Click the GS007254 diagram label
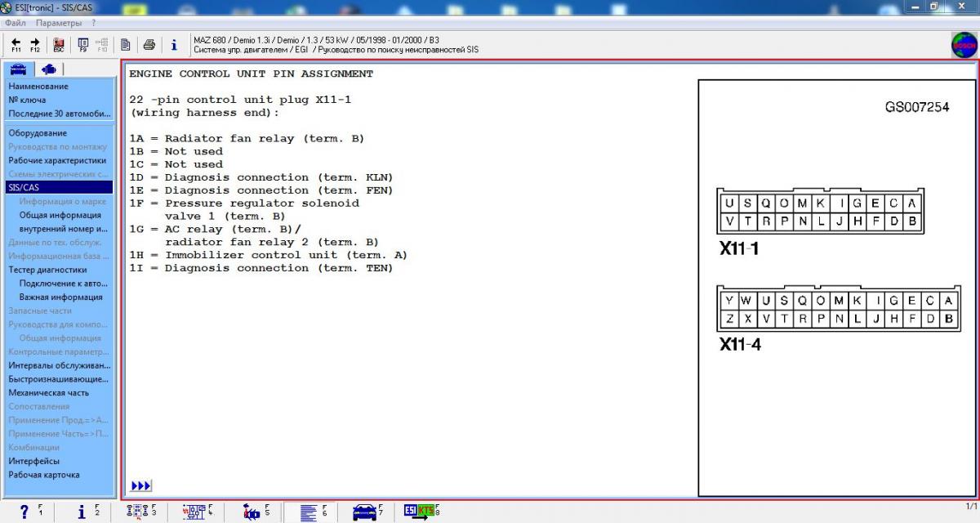This screenshot has height=523, width=980. (x=917, y=107)
